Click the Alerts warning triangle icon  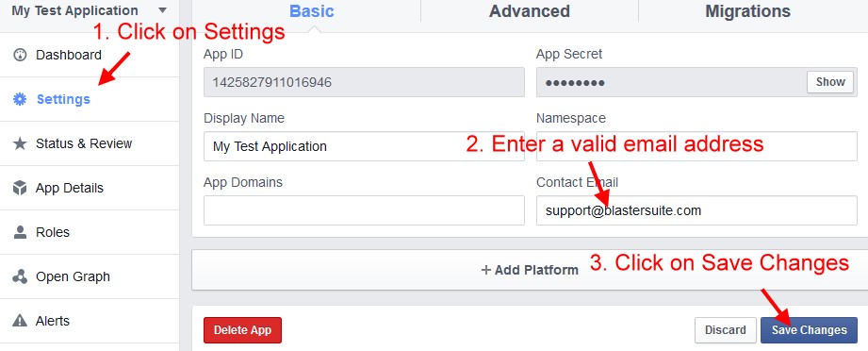(x=20, y=321)
